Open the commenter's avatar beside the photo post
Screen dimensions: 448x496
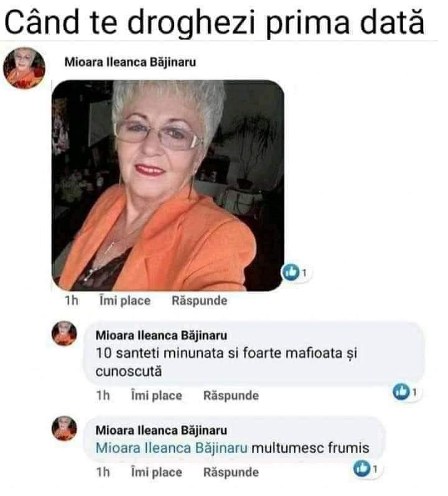click(x=24, y=68)
